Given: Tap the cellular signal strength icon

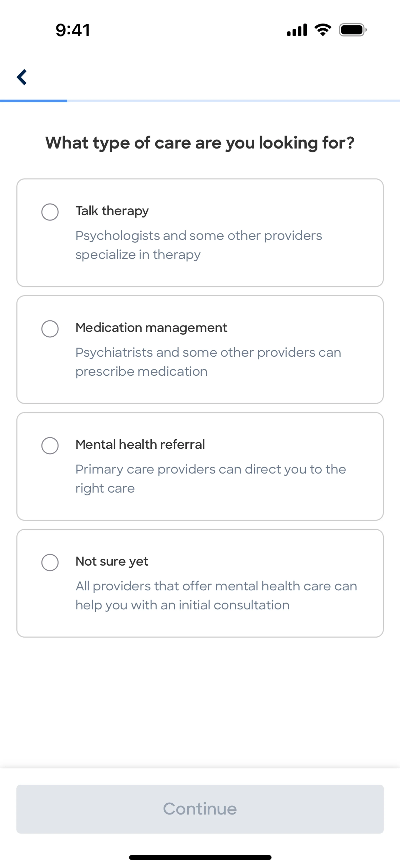Looking at the screenshot, I should coord(297,30).
